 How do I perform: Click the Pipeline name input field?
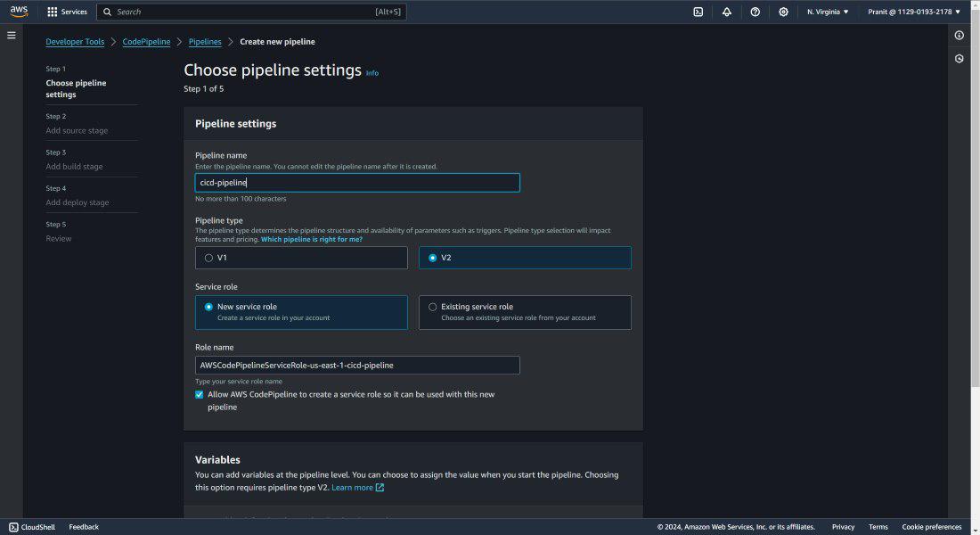[x=357, y=183]
